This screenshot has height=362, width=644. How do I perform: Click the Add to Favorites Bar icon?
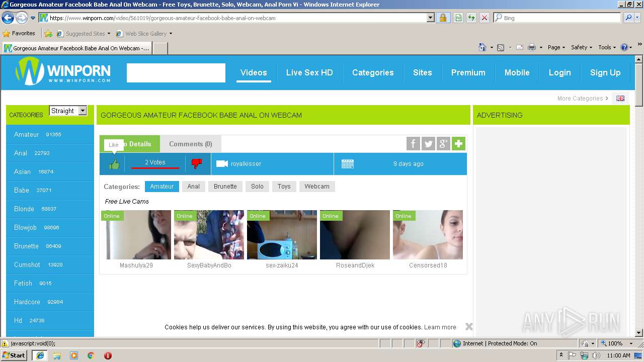[48, 34]
